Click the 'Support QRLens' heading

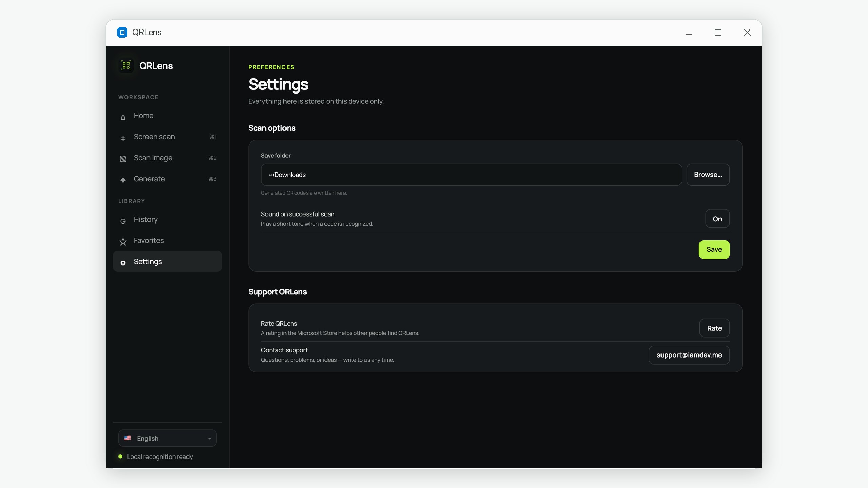pos(277,292)
